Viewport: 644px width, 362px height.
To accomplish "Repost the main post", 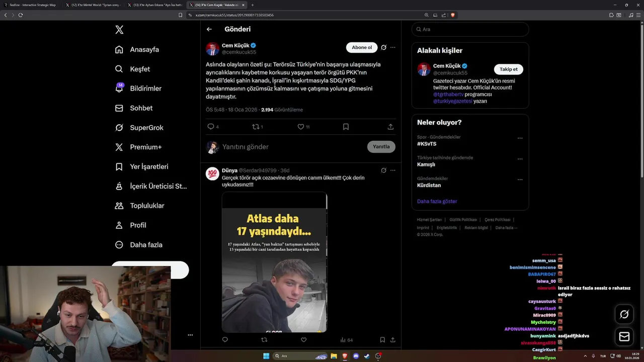I will 255,127.
